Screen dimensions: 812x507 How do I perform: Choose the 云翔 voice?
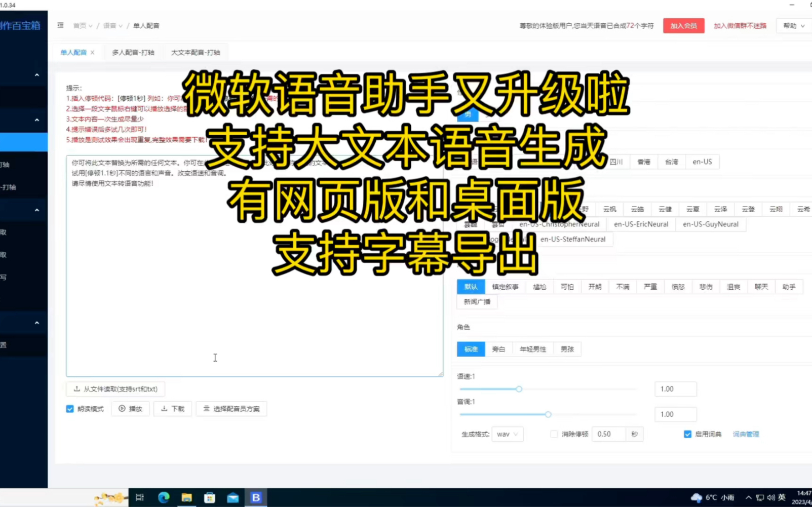pyautogui.click(x=776, y=209)
